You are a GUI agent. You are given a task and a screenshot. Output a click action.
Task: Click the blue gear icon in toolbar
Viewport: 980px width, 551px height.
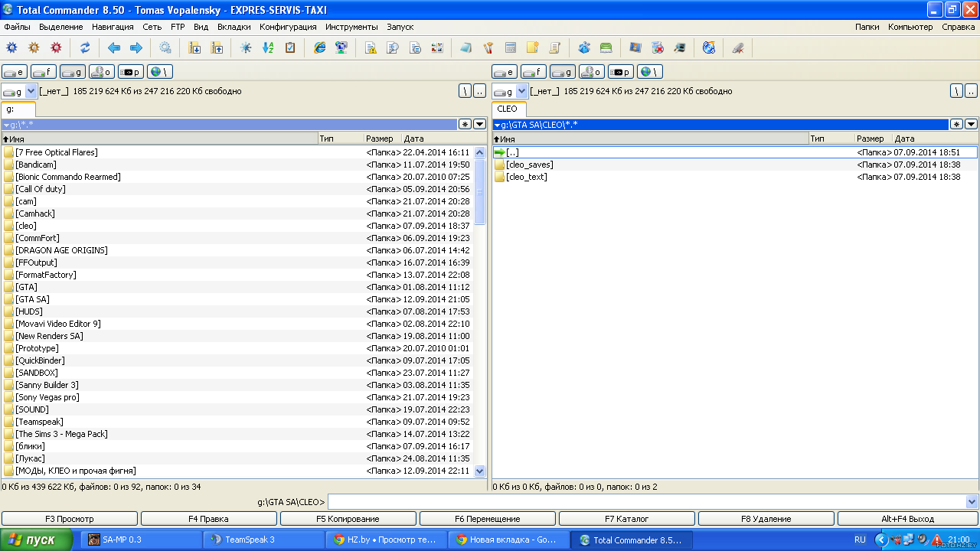pyautogui.click(x=11, y=47)
